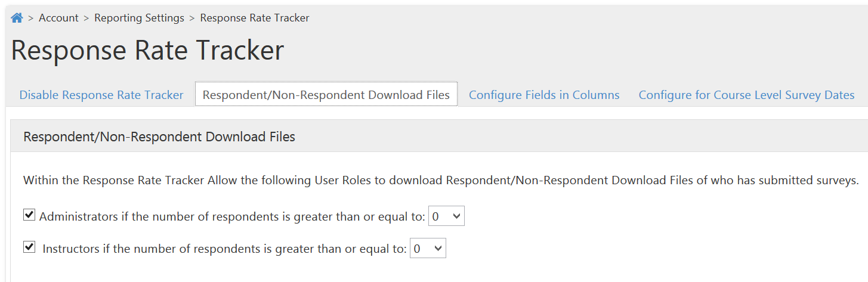Click the arrow on Administrators threshold select
The image size is (868, 282).
click(x=457, y=216)
